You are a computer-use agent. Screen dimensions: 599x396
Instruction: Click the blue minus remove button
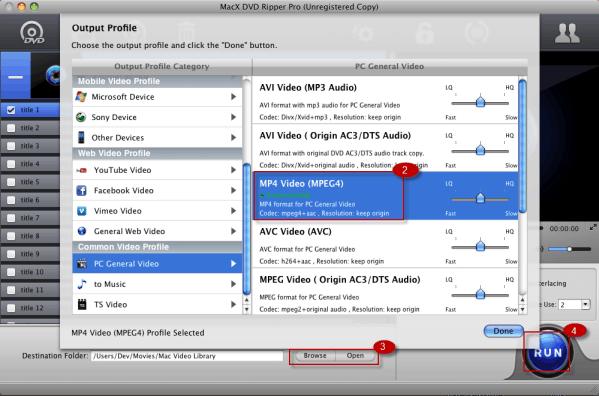[x=16, y=76]
